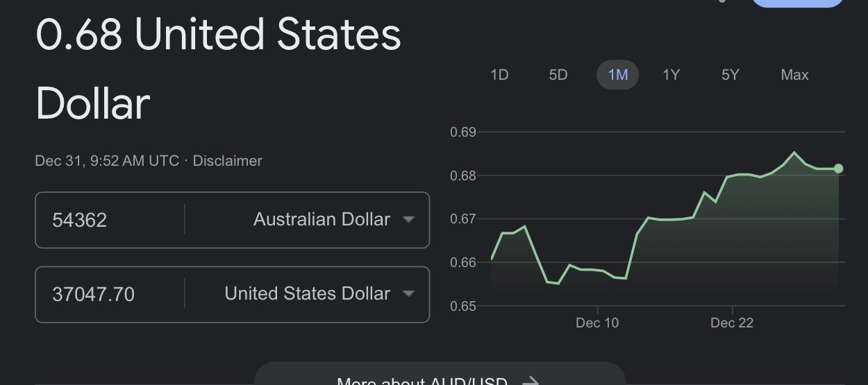
Task: Open More about AUD/USD button
Action: pos(440,373)
